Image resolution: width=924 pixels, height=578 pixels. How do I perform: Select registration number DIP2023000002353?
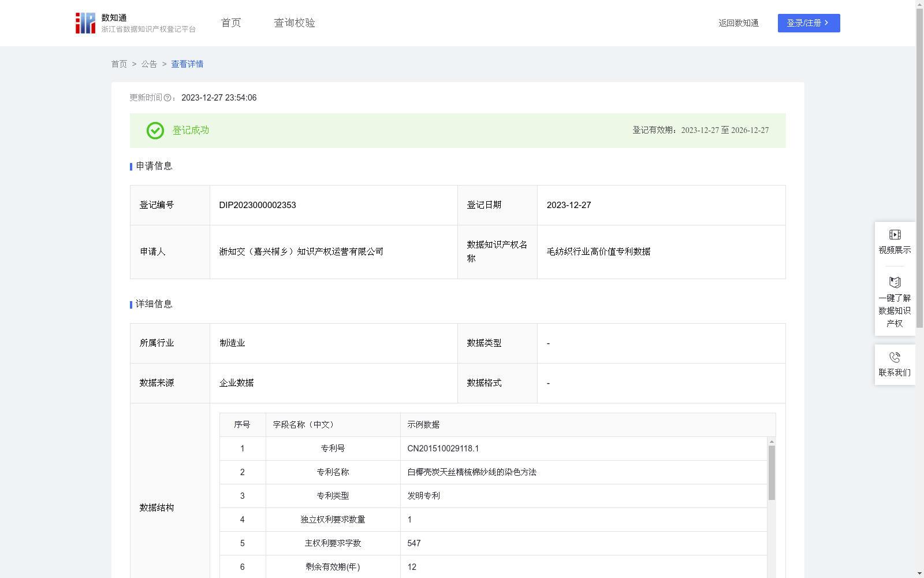coord(258,205)
